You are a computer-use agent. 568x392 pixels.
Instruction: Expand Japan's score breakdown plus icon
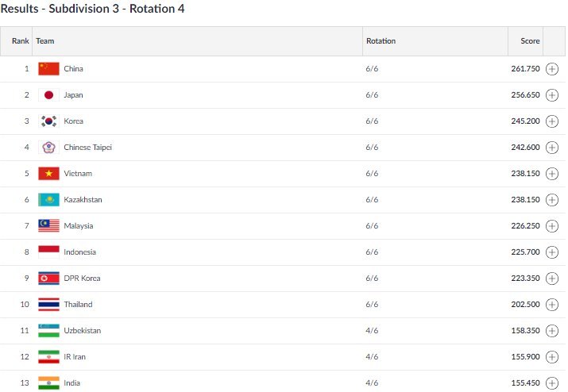point(553,95)
